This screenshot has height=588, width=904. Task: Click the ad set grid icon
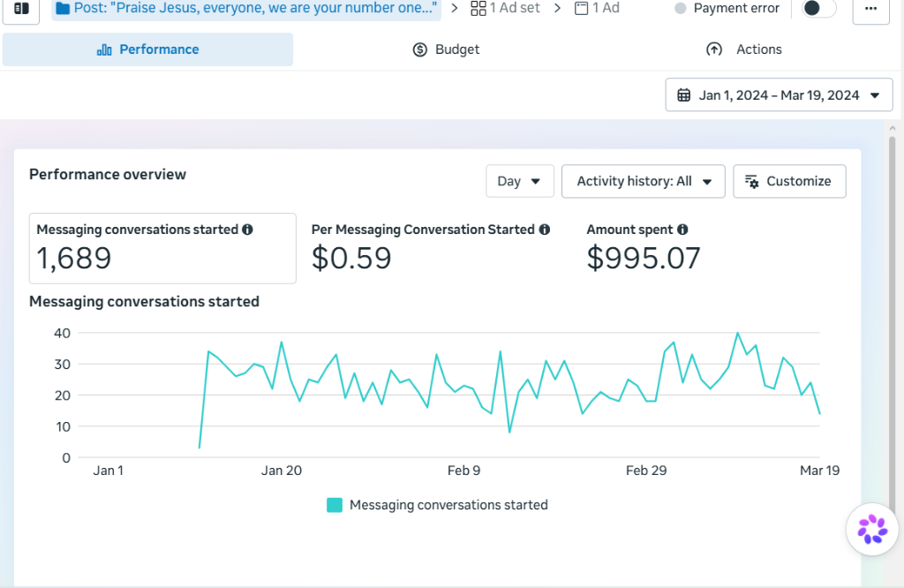(x=478, y=8)
